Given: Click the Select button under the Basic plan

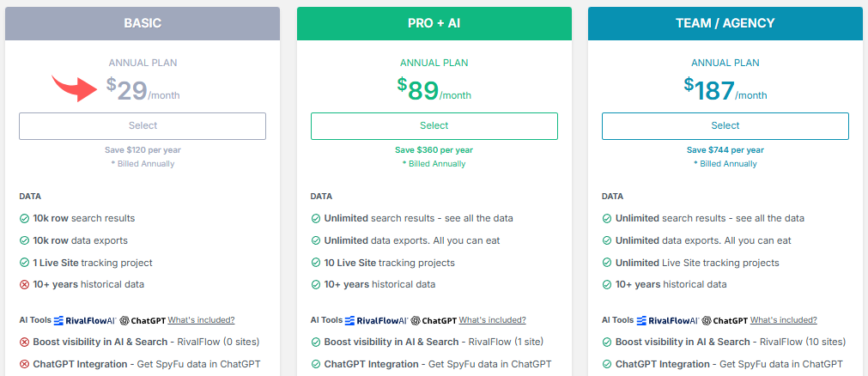Looking at the screenshot, I should pos(143,126).
